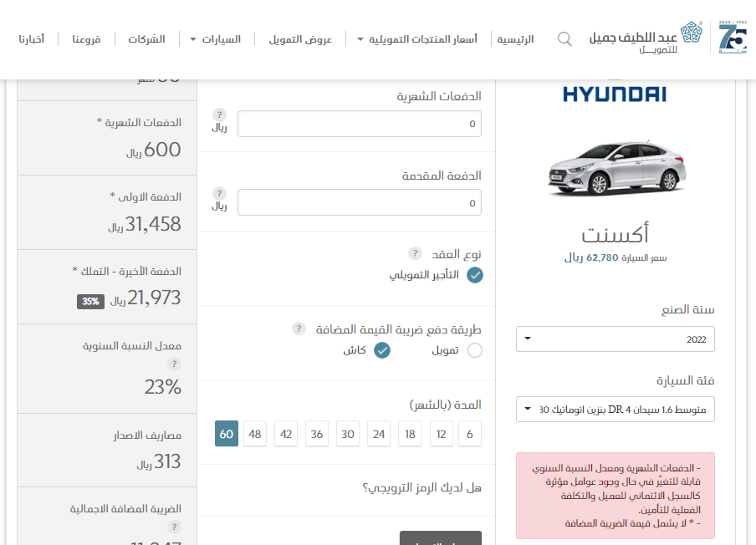
Task: Click the Accent car image
Action: (617, 168)
